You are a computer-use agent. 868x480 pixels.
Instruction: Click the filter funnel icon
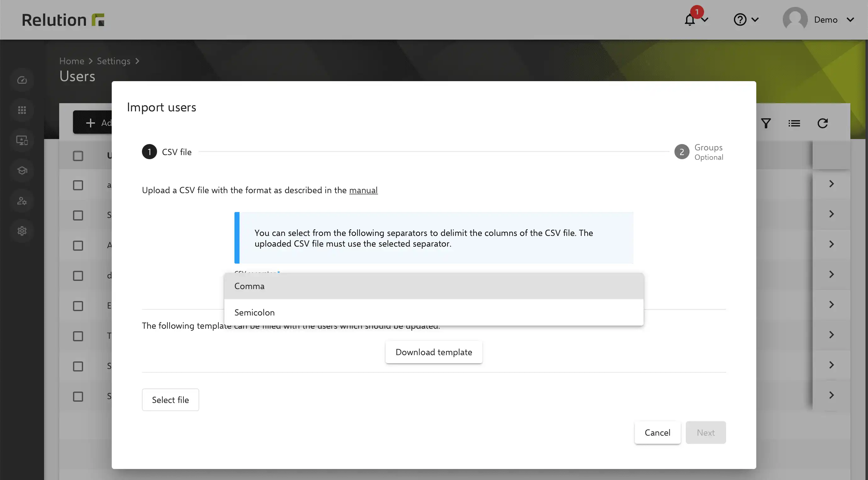[766, 123]
